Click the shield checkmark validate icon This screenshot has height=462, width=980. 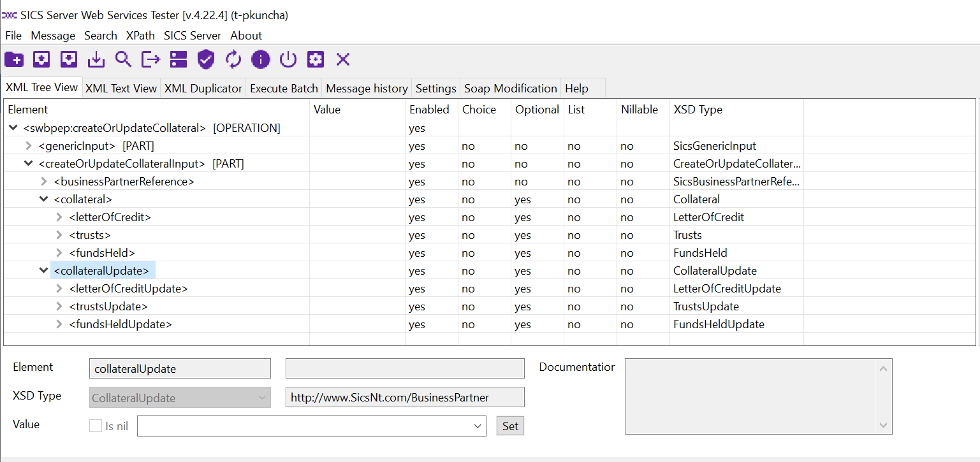click(206, 60)
